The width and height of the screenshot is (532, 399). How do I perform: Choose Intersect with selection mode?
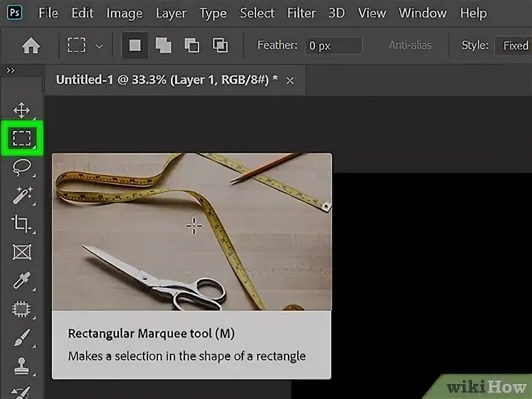click(x=220, y=45)
